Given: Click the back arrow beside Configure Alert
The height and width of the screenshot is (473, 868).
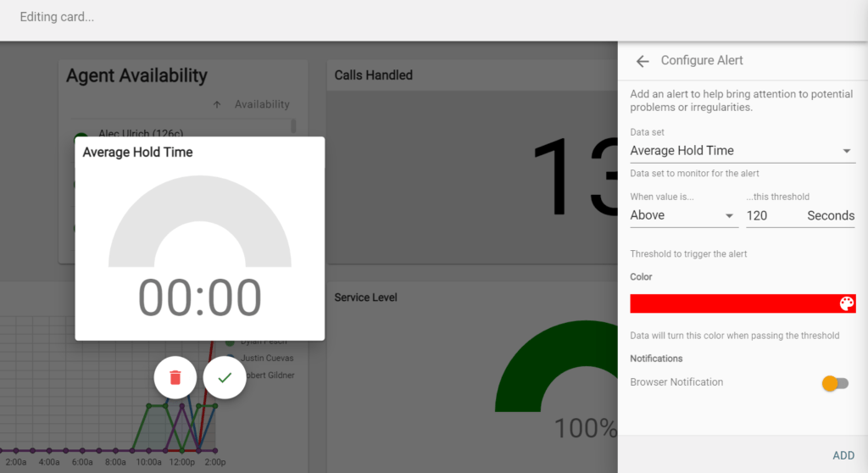Looking at the screenshot, I should click(x=643, y=61).
